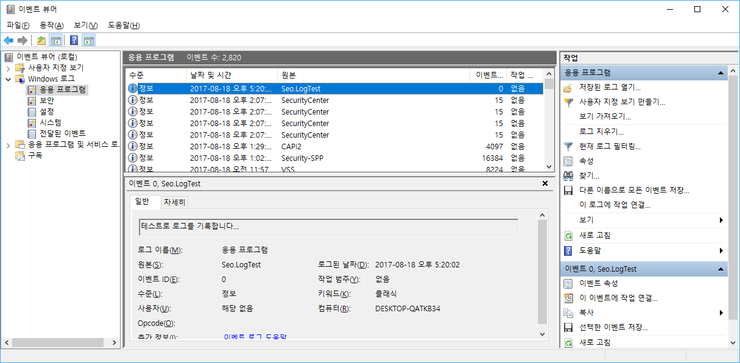Click the 사용자 지정 보기 만들기 filter icon
This screenshot has height=363, width=740.
[x=569, y=102]
